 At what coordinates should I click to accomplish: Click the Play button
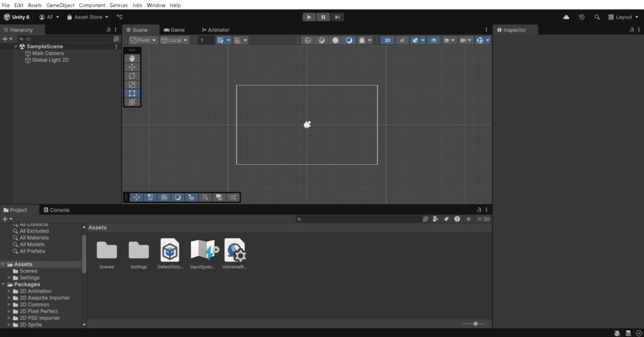tap(309, 17)
